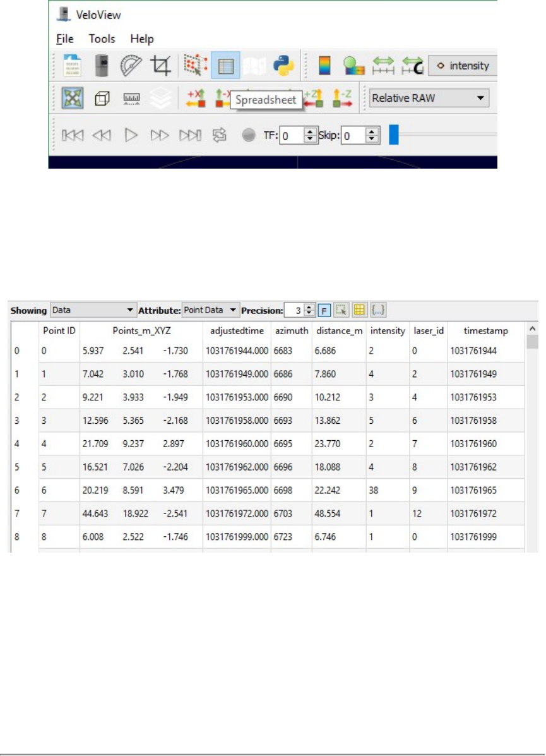Click the TF spinner arrows
This screenshot has width=546, height=756.
tap(311, 136)
